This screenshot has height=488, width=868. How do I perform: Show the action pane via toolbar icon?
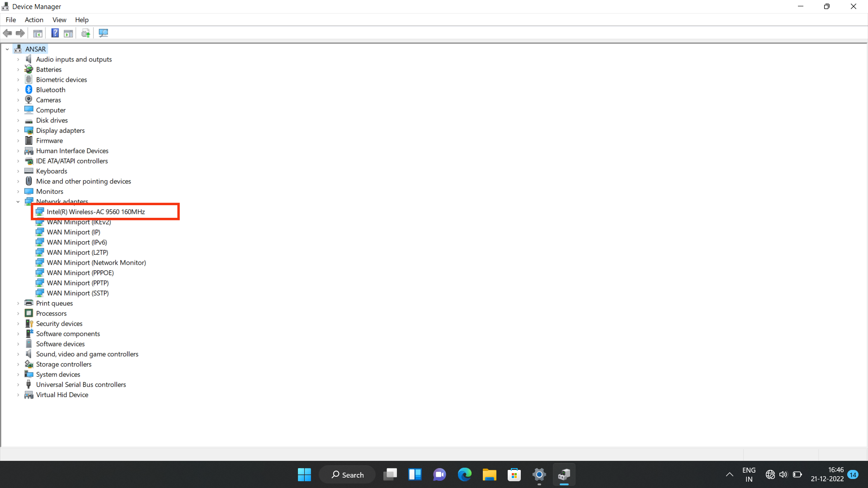(68, 33)
